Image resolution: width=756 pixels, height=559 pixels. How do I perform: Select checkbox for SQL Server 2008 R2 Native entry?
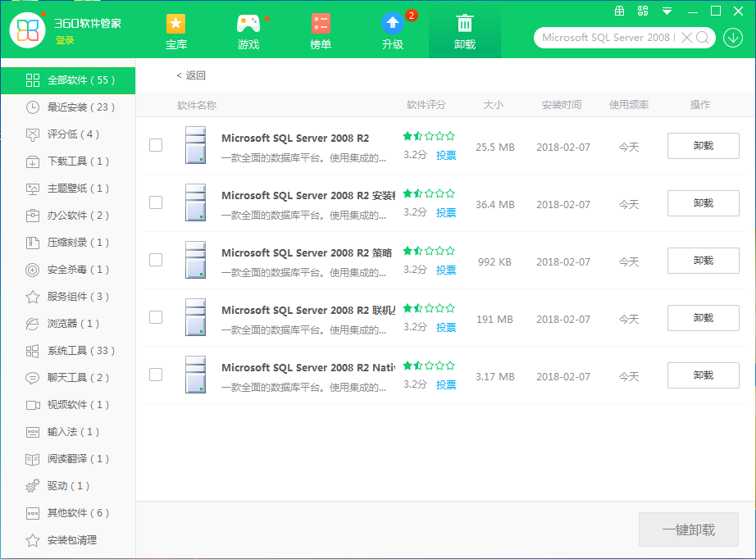coord(156,375)
